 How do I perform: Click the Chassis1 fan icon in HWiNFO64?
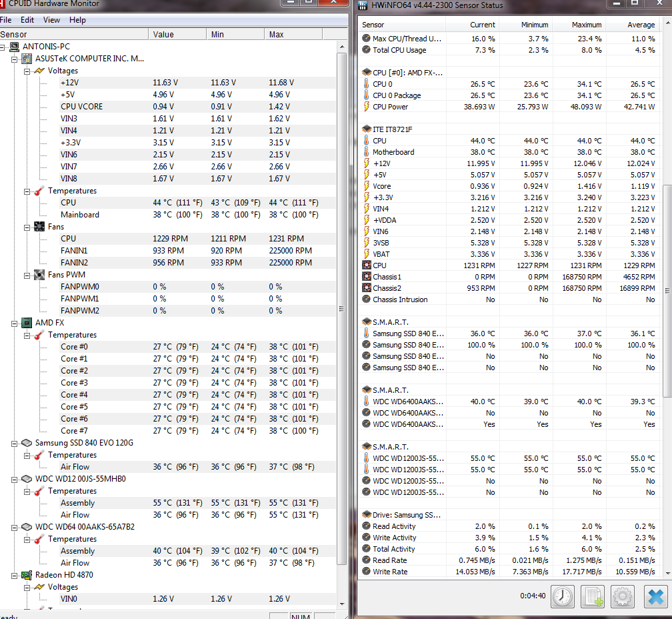click(367, 277)
